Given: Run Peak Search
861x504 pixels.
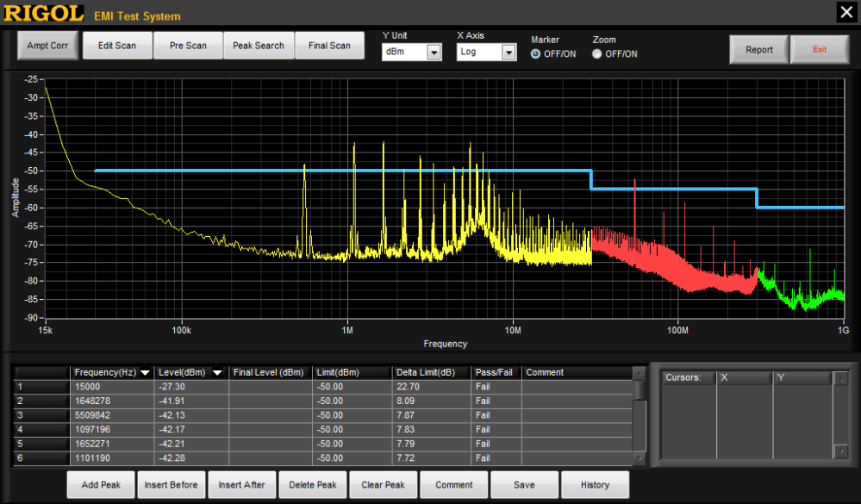Looking at the screenshot, I should pos(259,46).
